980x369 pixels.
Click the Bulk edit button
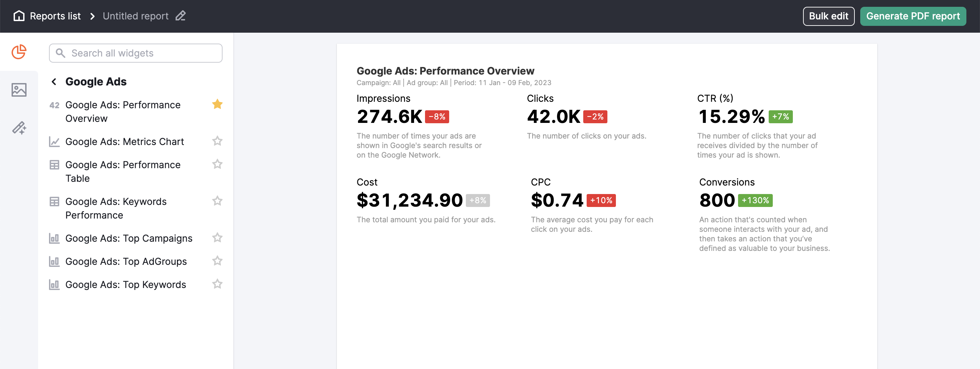point(828,16)
